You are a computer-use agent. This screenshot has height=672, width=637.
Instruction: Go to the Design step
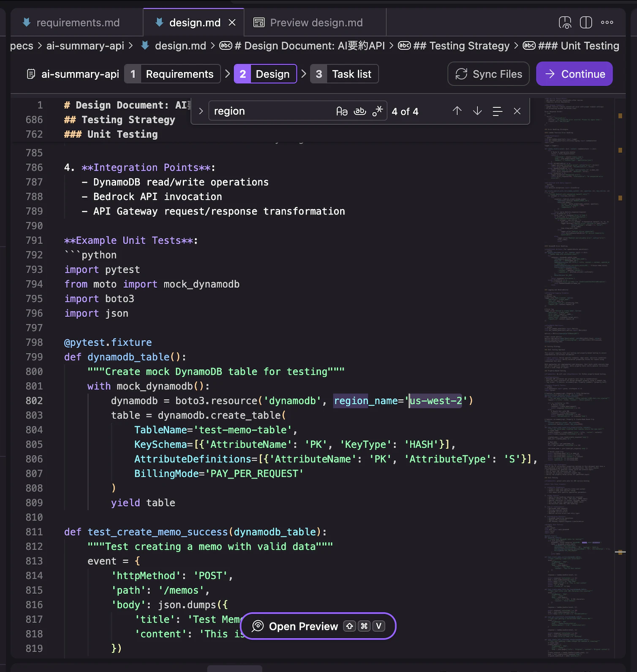[x=265, y=74]
